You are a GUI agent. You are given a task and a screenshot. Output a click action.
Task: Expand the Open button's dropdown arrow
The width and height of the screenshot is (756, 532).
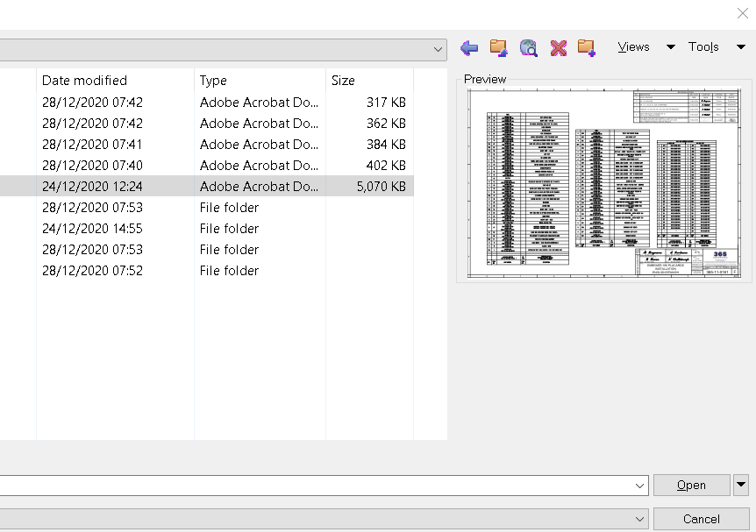tap(740, 485)
